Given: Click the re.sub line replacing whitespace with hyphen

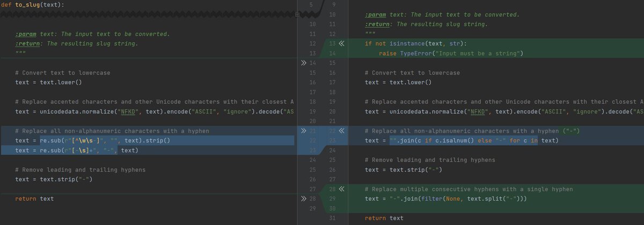Looking at the screenshot, I should coord(77,150).
